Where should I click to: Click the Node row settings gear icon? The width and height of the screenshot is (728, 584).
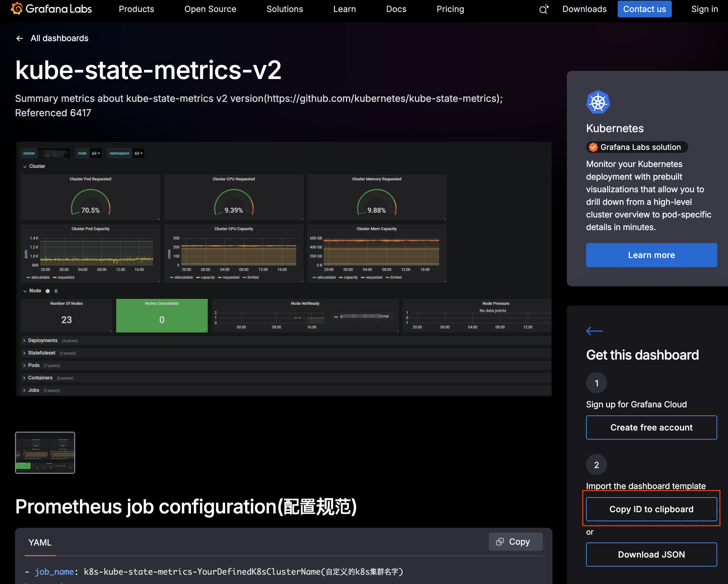point(47,291)
